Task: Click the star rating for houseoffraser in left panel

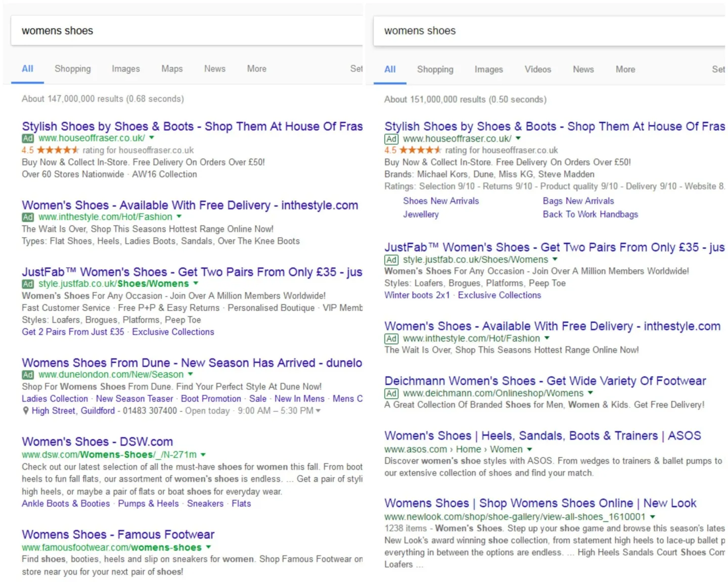Action: coord(58,150)
